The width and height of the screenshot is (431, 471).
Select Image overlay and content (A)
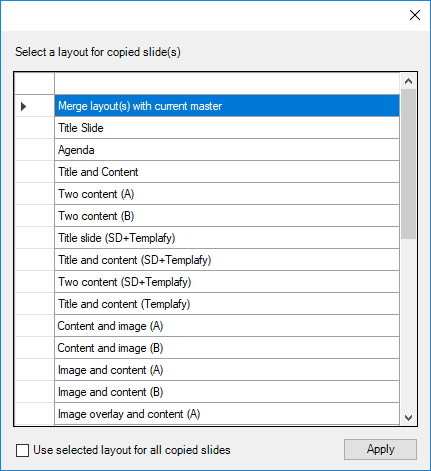227,414
